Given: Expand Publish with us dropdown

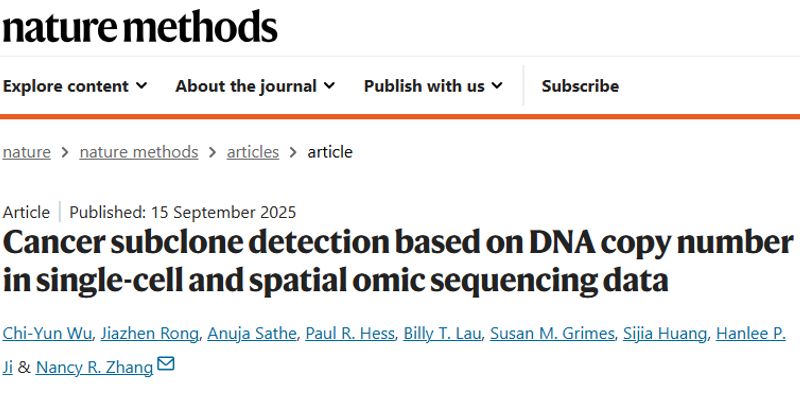Looking at the screenshot, I should [433, 86].
